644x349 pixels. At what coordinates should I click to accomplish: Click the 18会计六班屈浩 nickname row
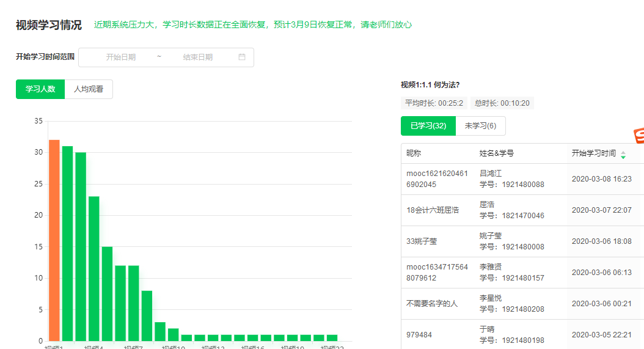coord(433,210)
